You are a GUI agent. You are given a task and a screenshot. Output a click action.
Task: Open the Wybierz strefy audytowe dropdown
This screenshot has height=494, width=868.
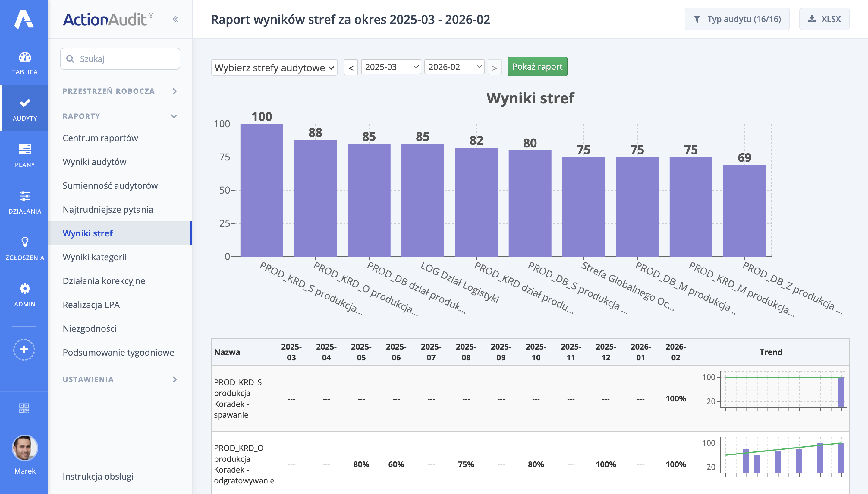(x=274, y=67)
